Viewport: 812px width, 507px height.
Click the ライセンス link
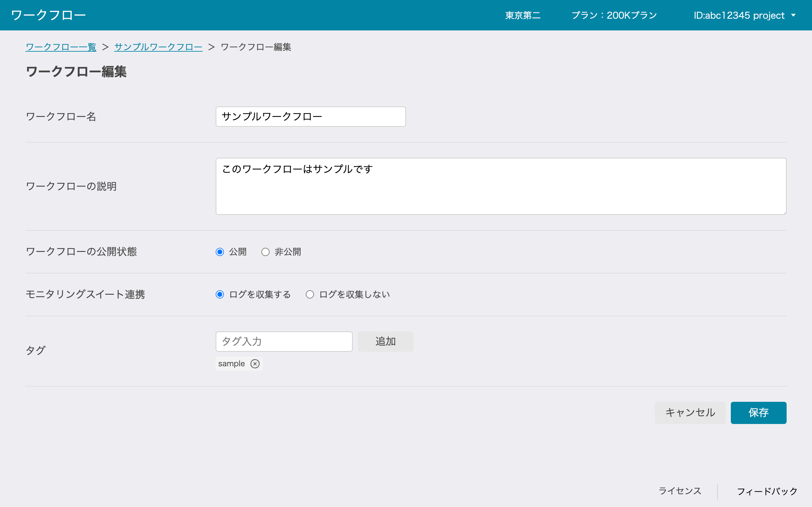[679, 491]
